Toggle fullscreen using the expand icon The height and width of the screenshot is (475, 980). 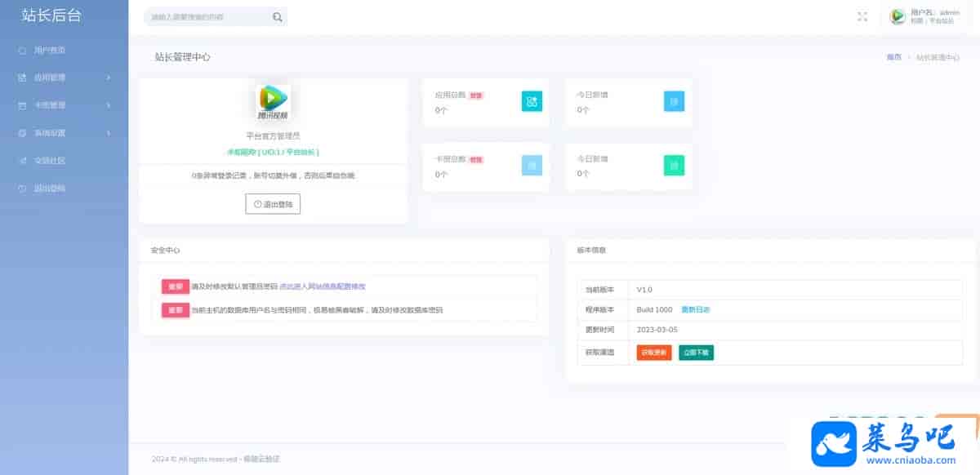[862, 16]
